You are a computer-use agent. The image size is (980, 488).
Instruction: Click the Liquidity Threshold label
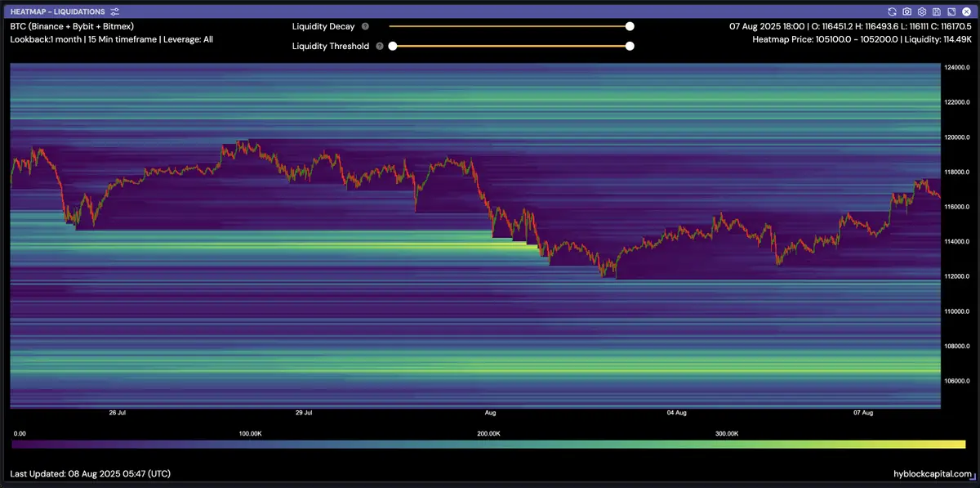(331, 46)
